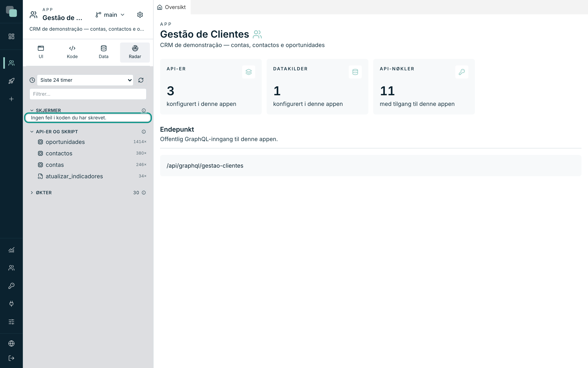Screen dimensions: 588x368
Task: Click the 30 count beside ØKTER
Action: pos(136,193)
